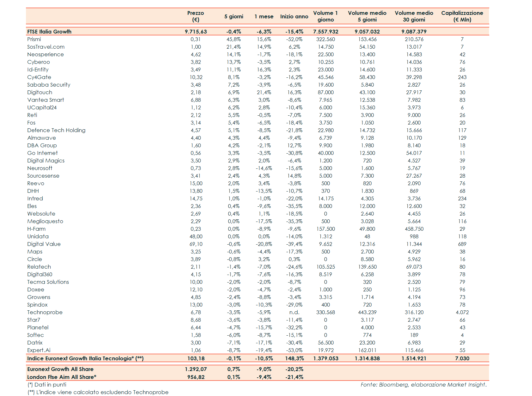
Task: Select the "Sababa Security" company name
Action: point(49,85)
